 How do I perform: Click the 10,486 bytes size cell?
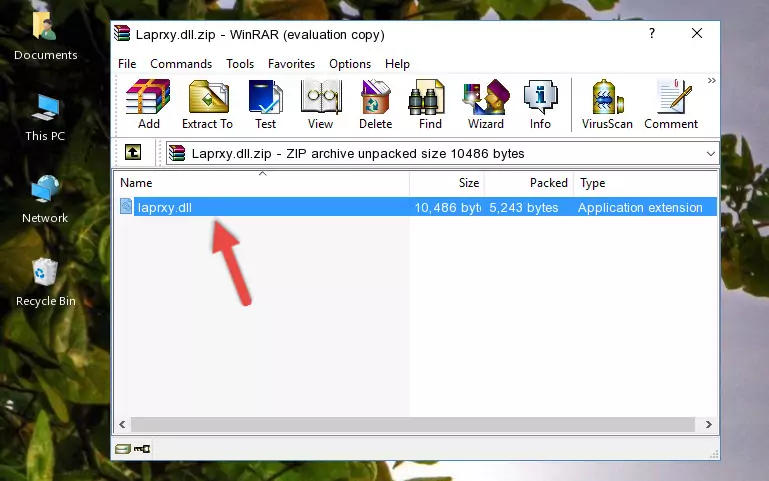pos(447,207)
